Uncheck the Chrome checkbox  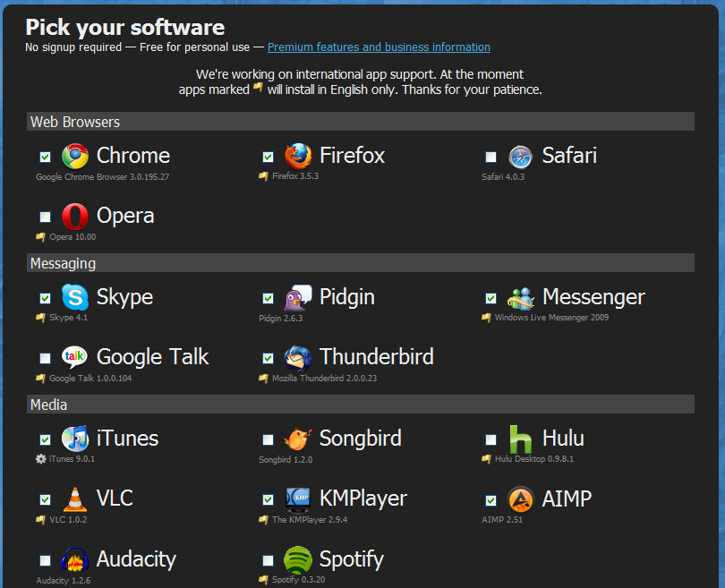[46, 158]
